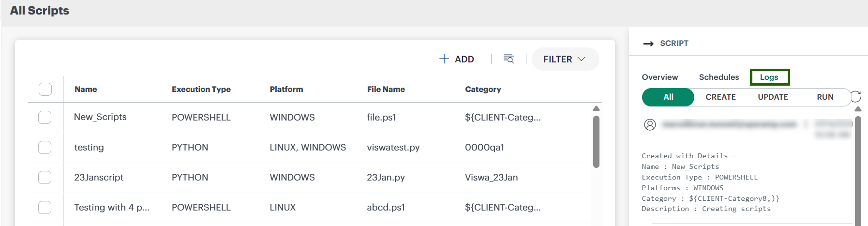Click the viswatest.py file name cell
Image resolution: width=868 pixels, height=226 pixels.
[393, 147]
